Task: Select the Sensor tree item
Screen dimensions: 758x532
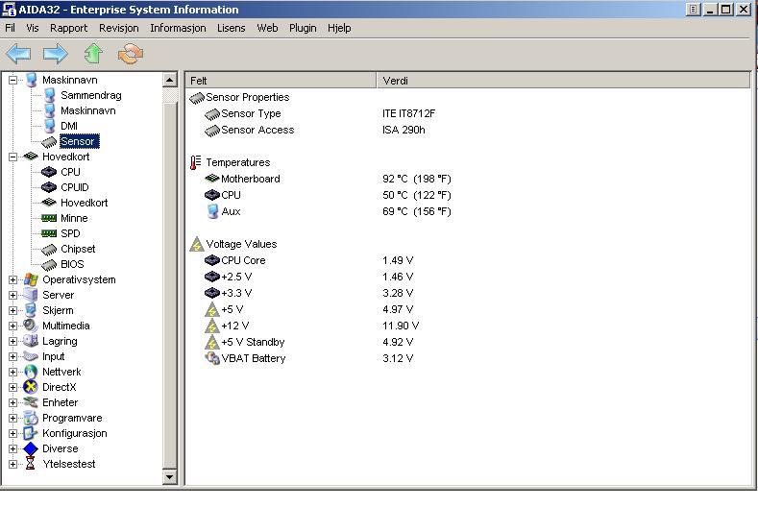Action: tap(78, 141)
